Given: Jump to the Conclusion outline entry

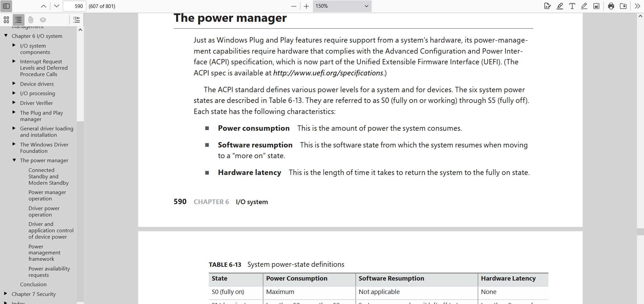Looking at the screenshot, I should 33,285.
